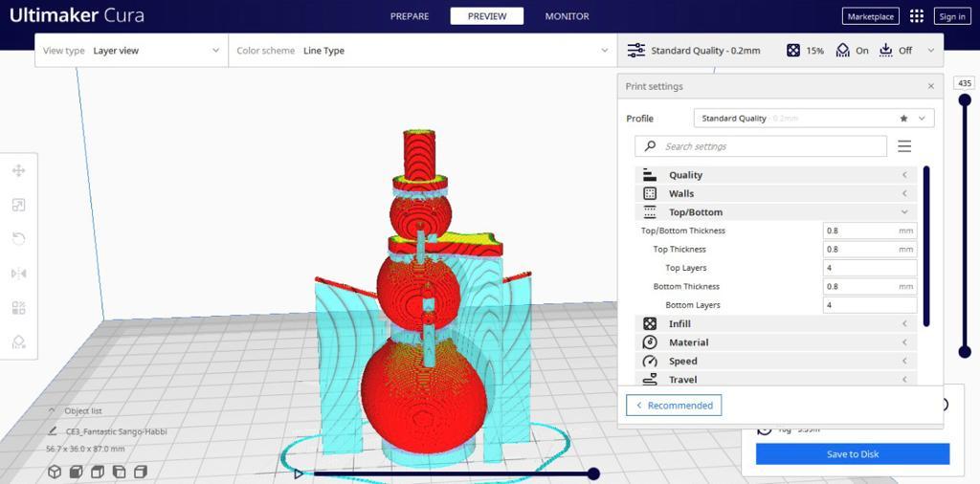Click the Top Thickness value field

click(x=870, y=250)
